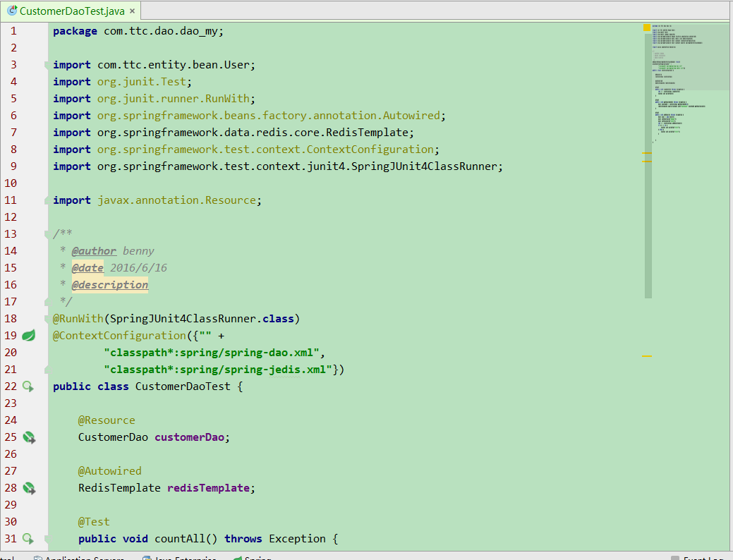The width and height of the screenshot is (733, 560).
Task: Click the org.junit.Test import
Action: (x=122, y=82)
